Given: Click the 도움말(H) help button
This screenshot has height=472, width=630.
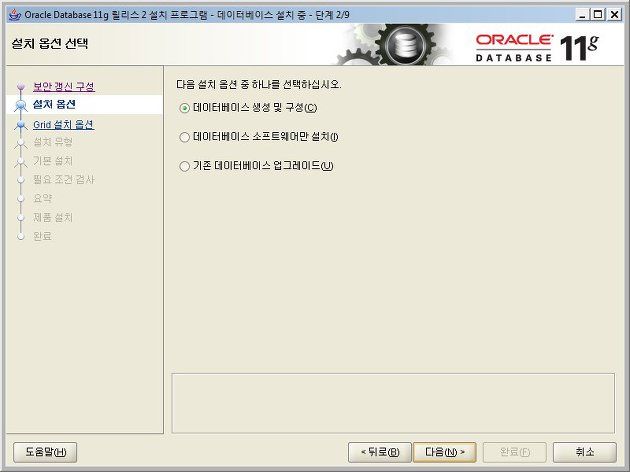Looking at the screenshot, I should click(x=45, y=452).
